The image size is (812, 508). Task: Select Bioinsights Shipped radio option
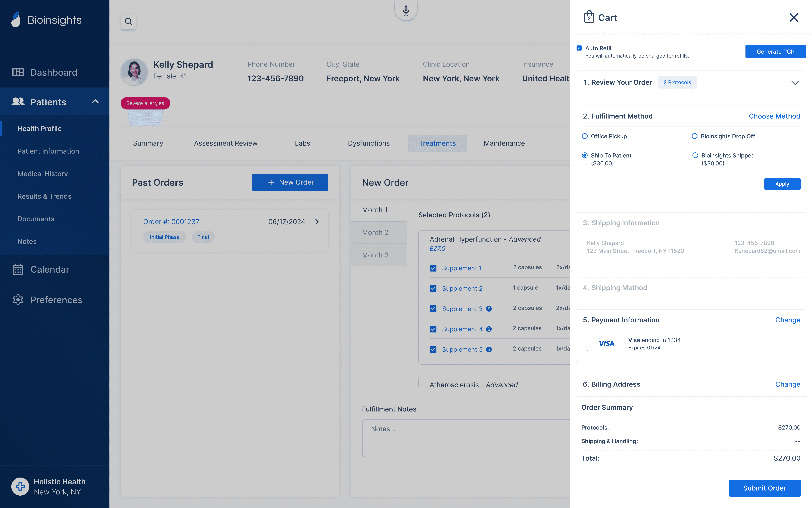tap(695, 155)
